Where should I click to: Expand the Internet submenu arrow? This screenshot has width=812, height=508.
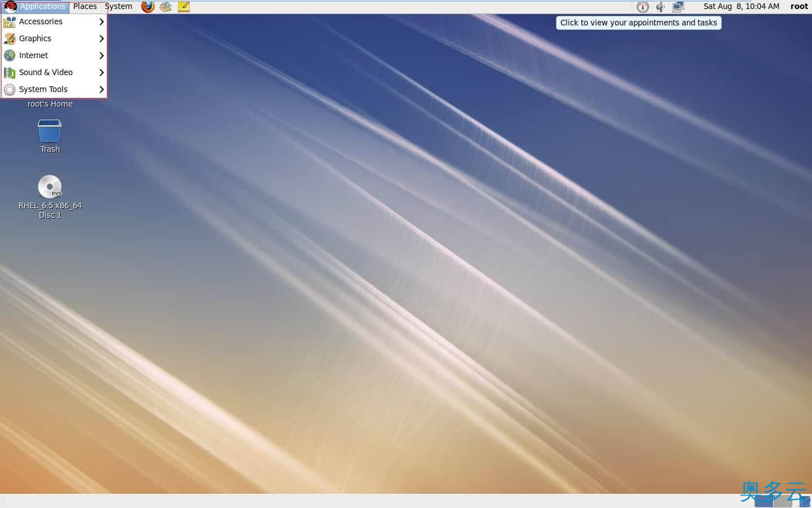click(x=101, y=56)
